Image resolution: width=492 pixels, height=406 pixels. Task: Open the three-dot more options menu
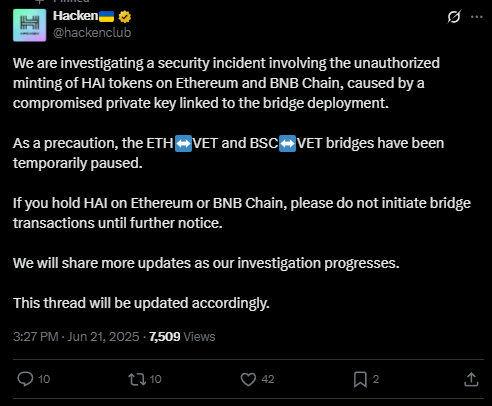[477, 17]
